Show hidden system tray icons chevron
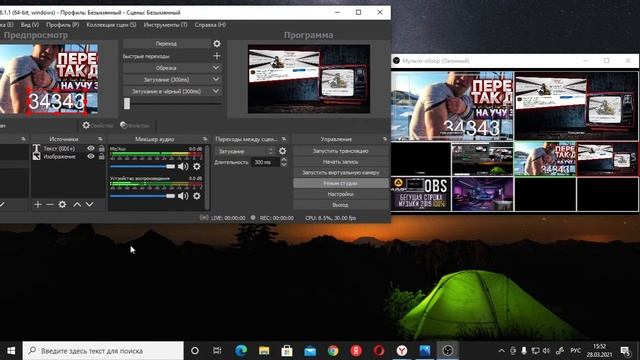The width and height of the screenshot is (640, 360). [501, 351]
